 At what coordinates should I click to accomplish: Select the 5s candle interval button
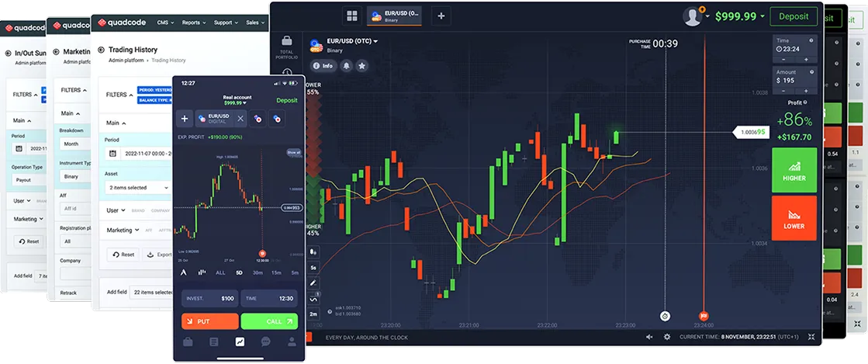click(x=313, y=267)
